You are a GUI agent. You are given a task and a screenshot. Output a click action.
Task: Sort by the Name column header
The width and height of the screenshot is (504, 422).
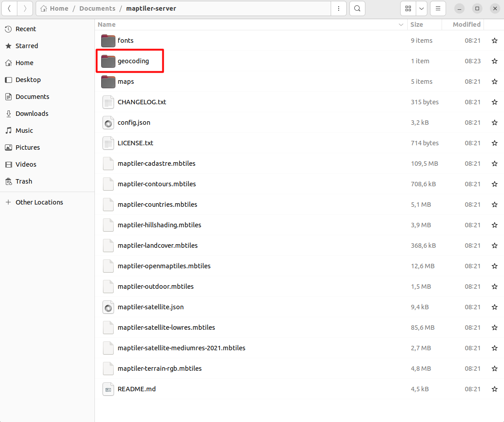point(251,25)
